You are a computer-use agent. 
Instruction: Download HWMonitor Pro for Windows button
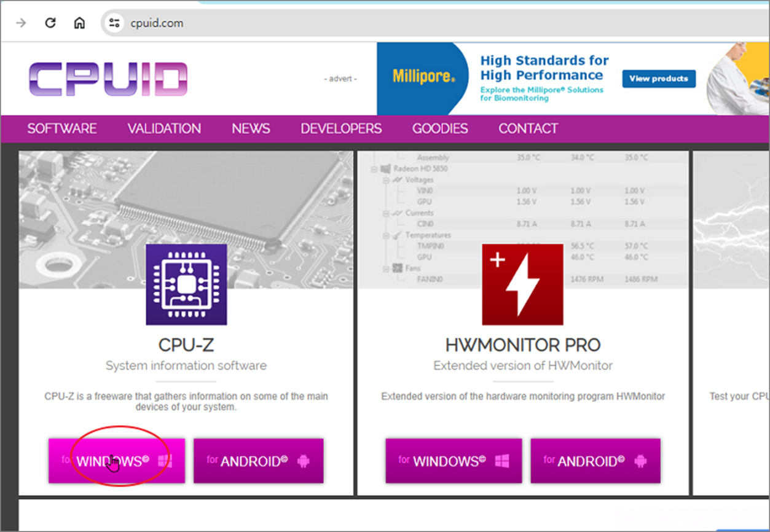point(454,461)
